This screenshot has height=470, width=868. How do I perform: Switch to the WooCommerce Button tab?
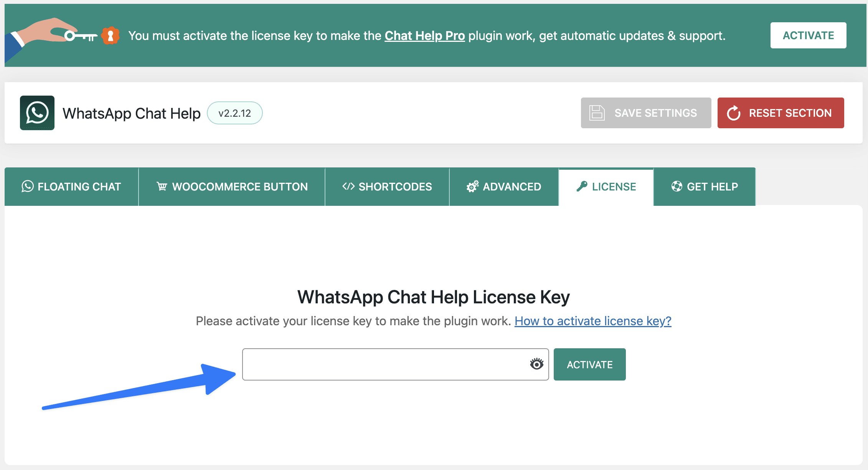pyautogui.click(x=232, y=187)
